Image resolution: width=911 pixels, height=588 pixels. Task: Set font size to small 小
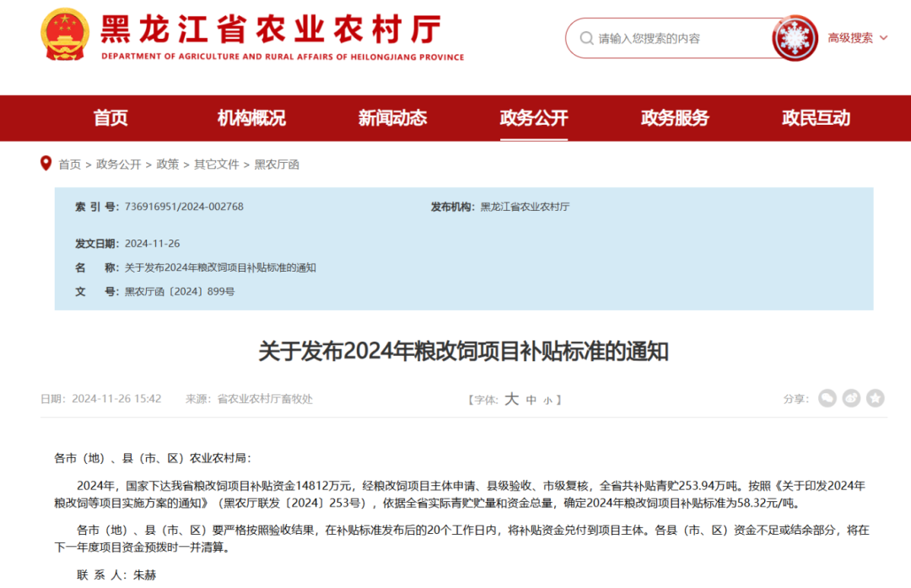click(547, 401)
